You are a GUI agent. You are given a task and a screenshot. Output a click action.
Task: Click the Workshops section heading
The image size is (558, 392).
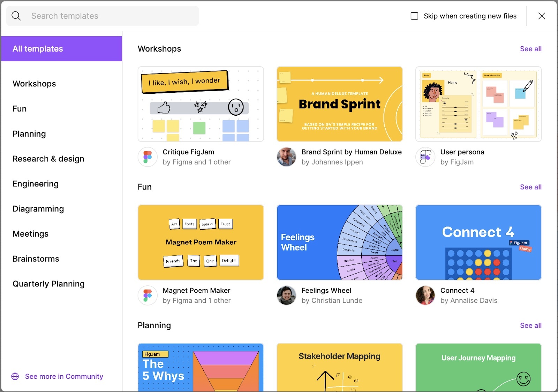pos(159,49)
